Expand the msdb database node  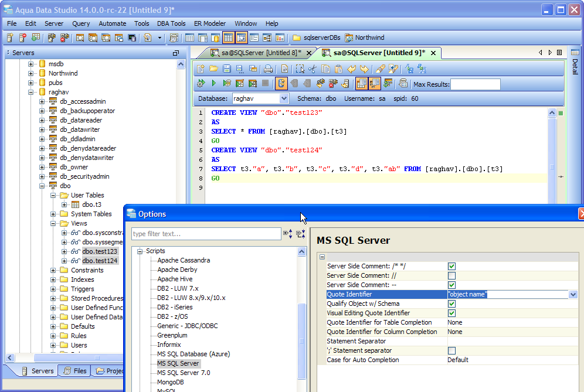pyautogui.click(x=31, y=64)
